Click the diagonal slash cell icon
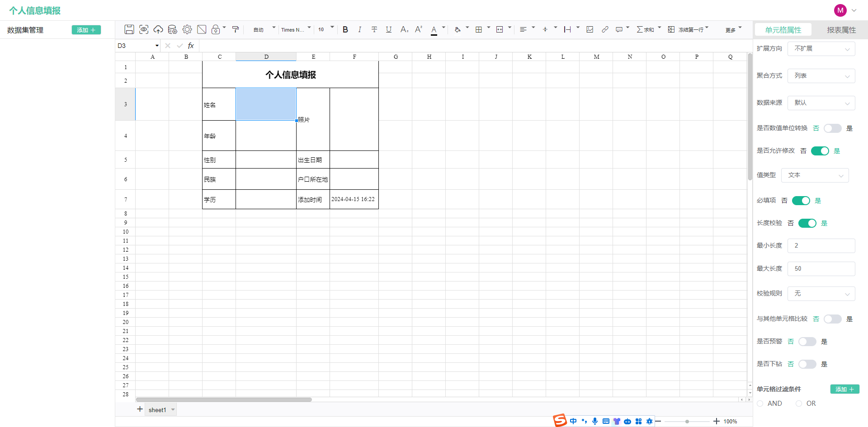This screenshot has height=427, width=868. tap(202, 29)
